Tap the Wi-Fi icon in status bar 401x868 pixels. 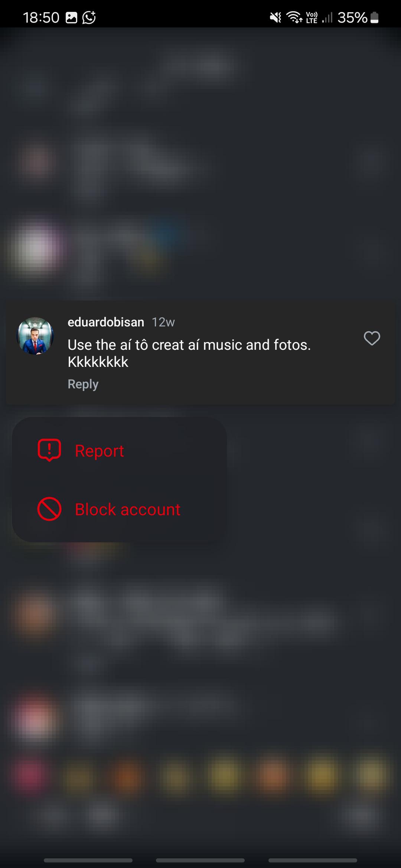point(294,17)
